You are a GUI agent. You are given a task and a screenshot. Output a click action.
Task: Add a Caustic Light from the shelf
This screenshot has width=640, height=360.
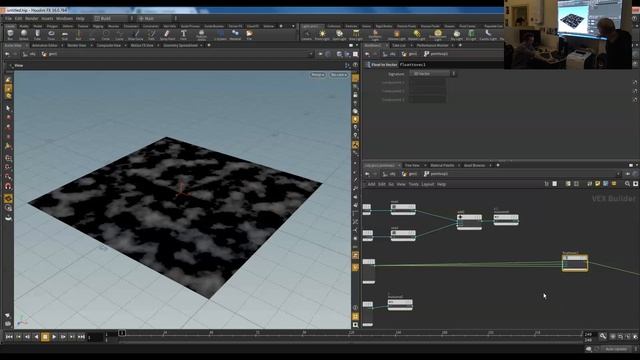[488, 35]
